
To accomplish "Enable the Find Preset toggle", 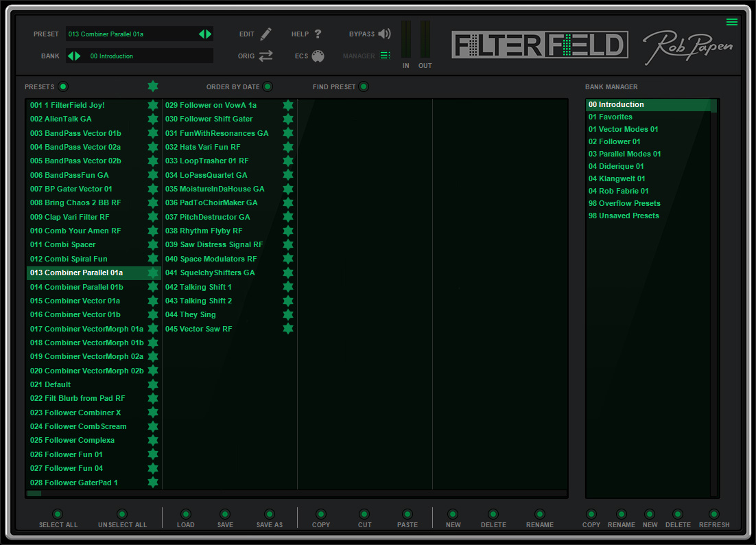I will pos(364,86).
